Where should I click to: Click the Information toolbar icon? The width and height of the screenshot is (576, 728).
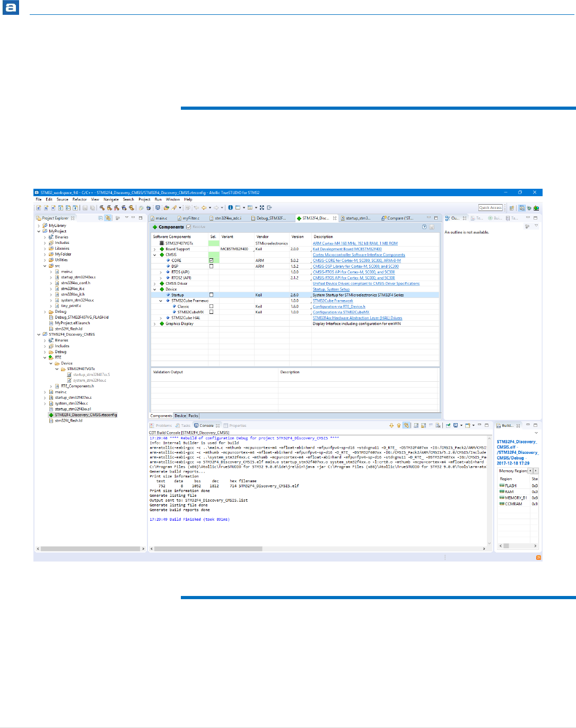click(230, 207)
